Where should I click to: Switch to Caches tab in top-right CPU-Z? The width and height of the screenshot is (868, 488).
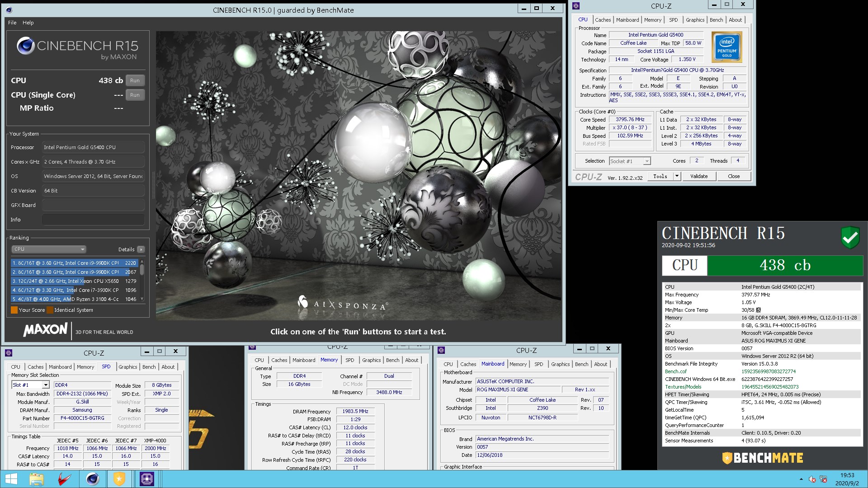point(603,20)
